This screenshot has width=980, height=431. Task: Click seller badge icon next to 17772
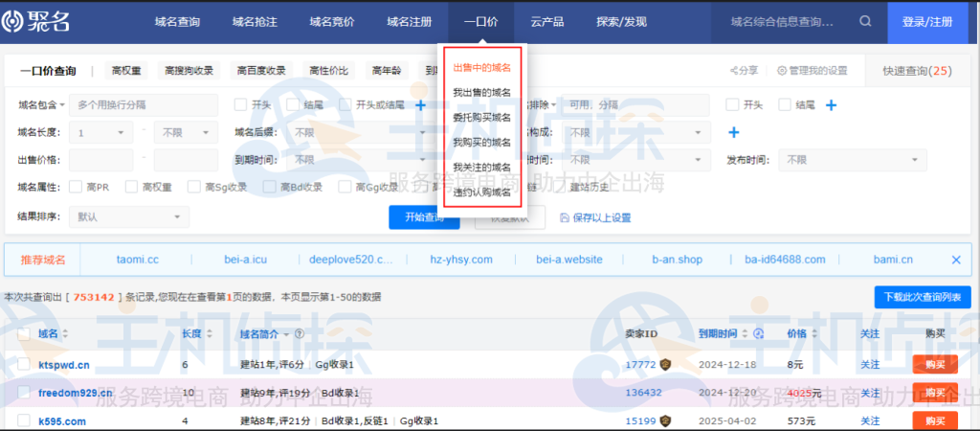coord(666,365)
